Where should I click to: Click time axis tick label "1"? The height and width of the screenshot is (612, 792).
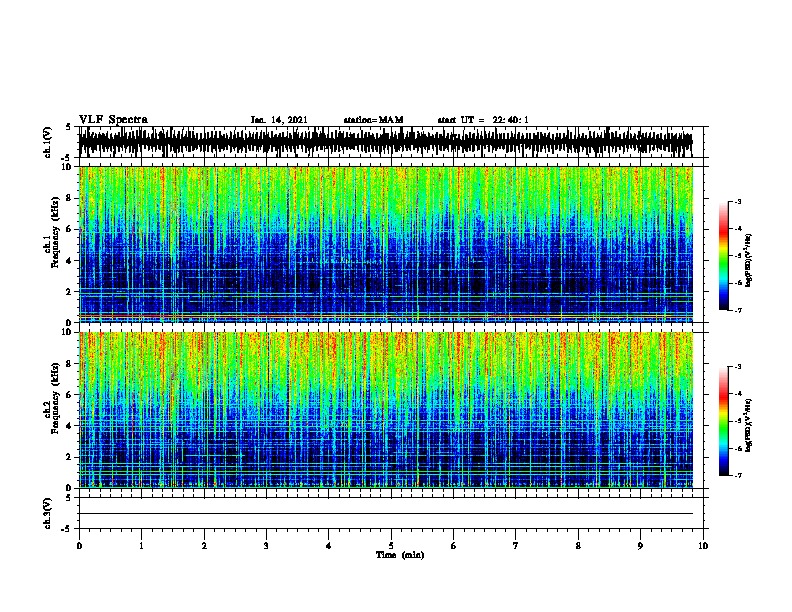pos(141,545)
